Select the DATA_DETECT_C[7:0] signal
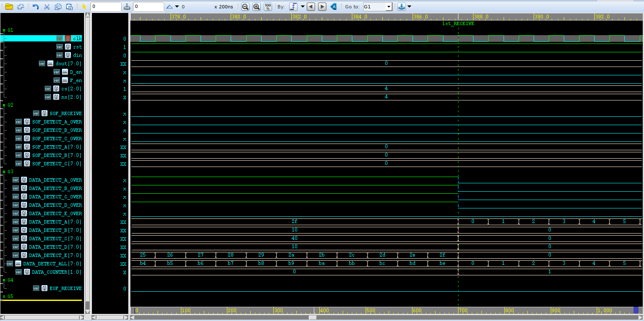 tap(56, 239)
